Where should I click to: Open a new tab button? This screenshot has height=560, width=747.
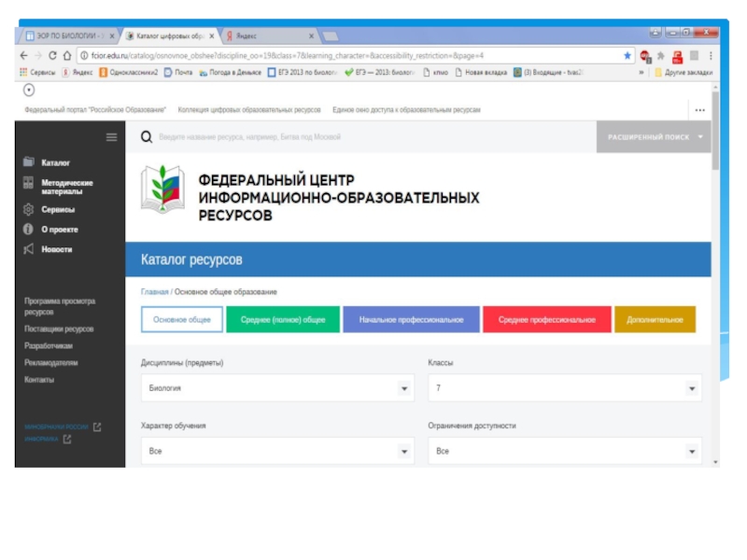pyautogui.click(x=331, y=36)
